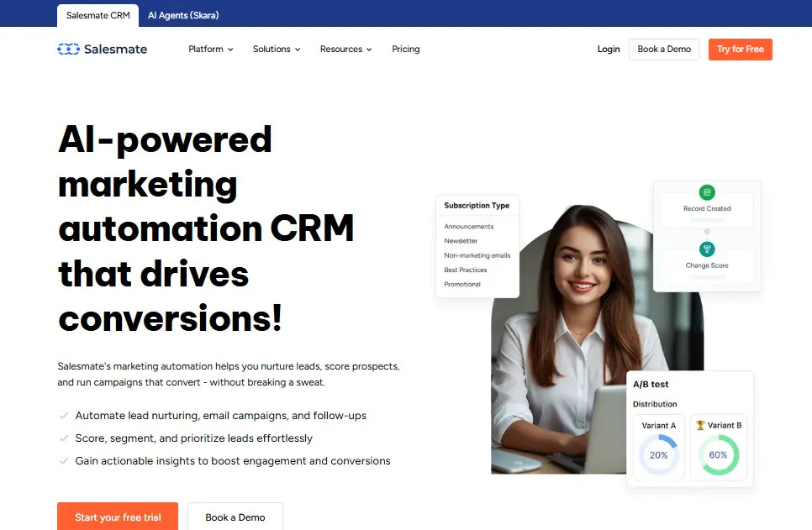
Task: Click Promotional subscription entry
Action: point(462,284)
